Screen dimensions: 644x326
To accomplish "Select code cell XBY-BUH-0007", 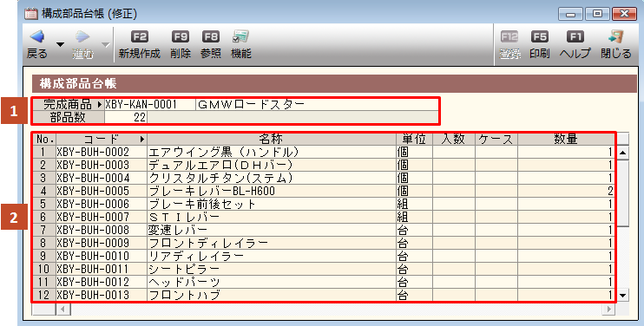I will click(102, 217).
